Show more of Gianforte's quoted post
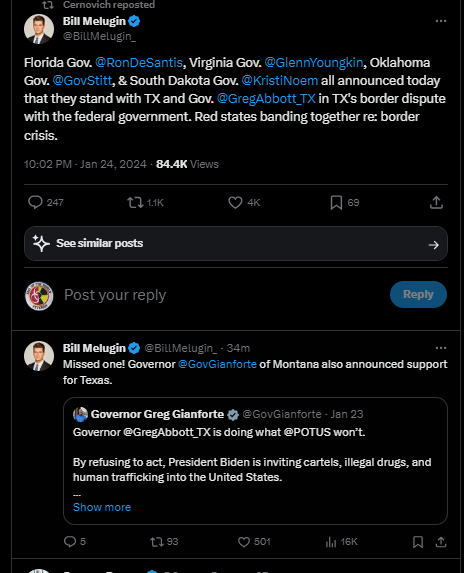 (x=102, y=507)
